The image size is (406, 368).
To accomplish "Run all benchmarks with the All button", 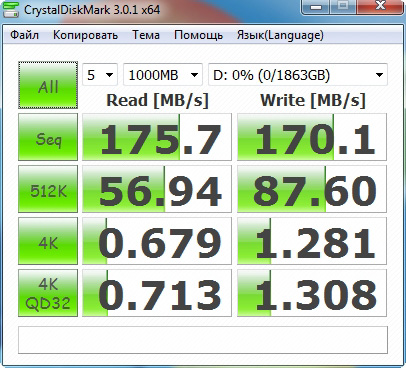I will 48,85.
